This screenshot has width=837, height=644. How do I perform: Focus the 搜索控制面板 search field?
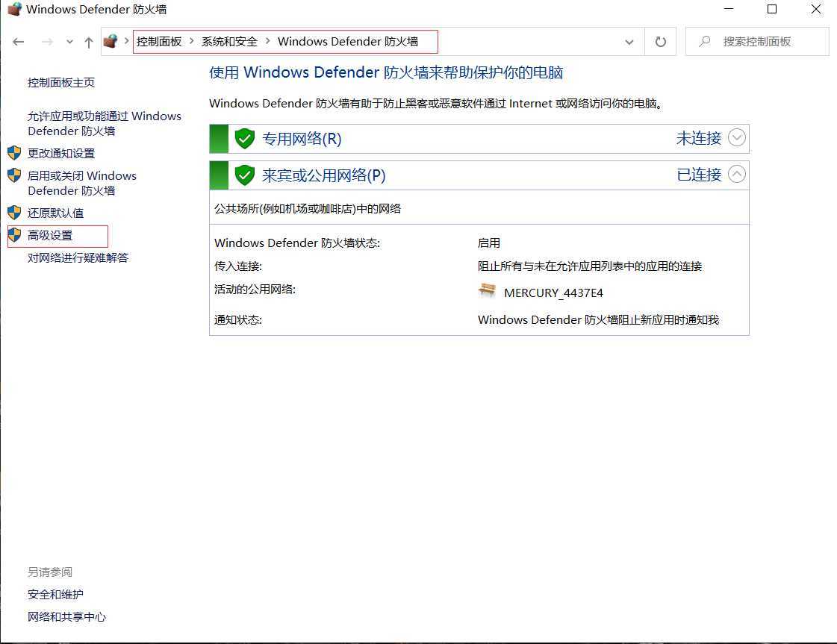click(x=757, y=42)
